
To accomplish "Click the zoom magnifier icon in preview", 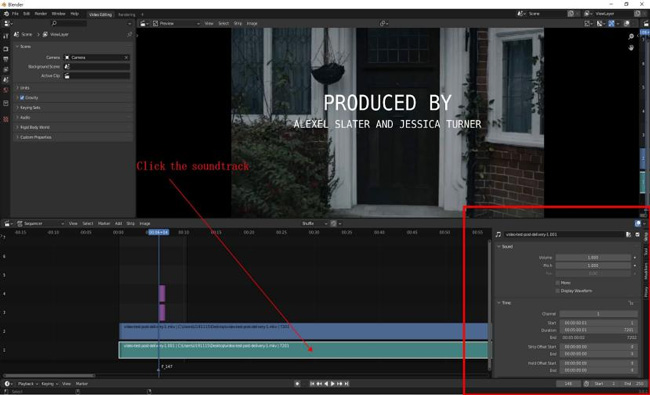I will click(631, 37).
